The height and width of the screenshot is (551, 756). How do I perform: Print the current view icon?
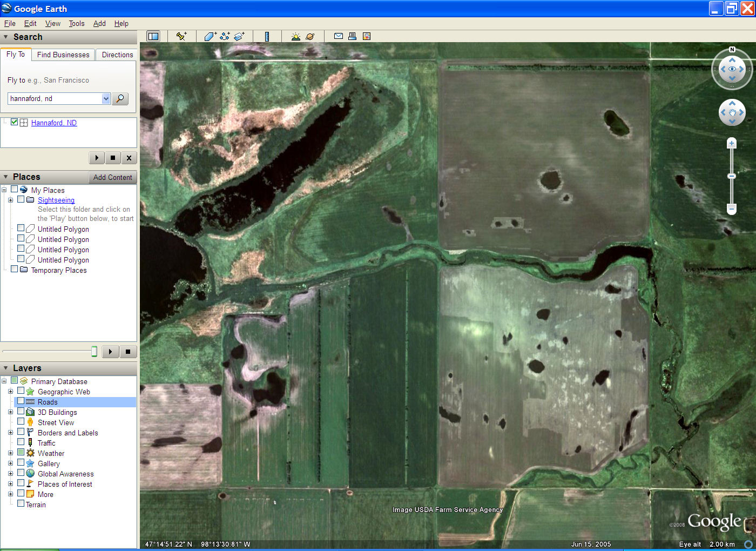[x=352, y=36]
